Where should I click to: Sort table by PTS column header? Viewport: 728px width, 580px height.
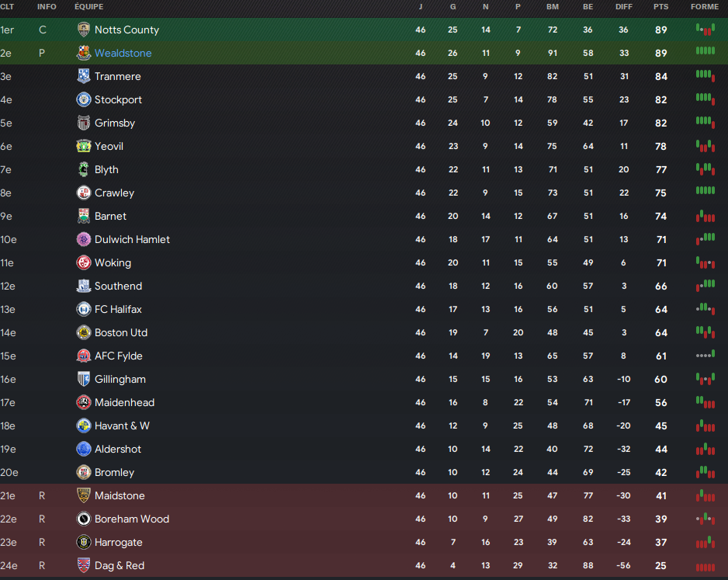tap(660, 6)
